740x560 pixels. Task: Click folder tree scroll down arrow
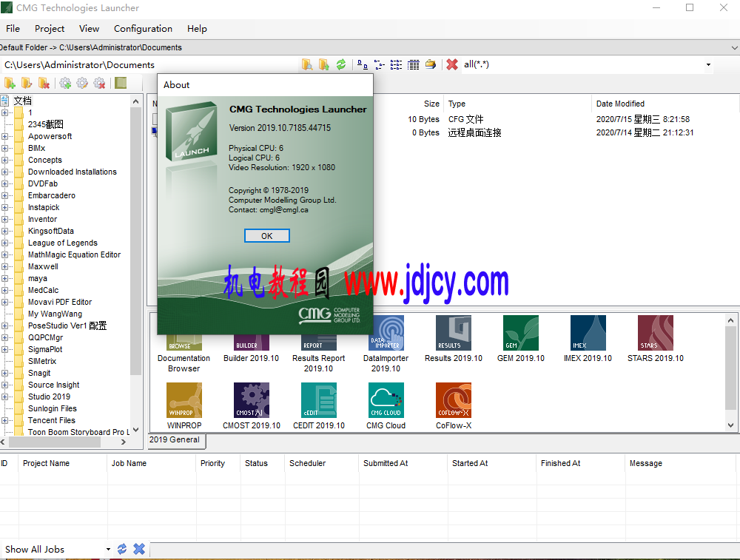coord(136,430)
